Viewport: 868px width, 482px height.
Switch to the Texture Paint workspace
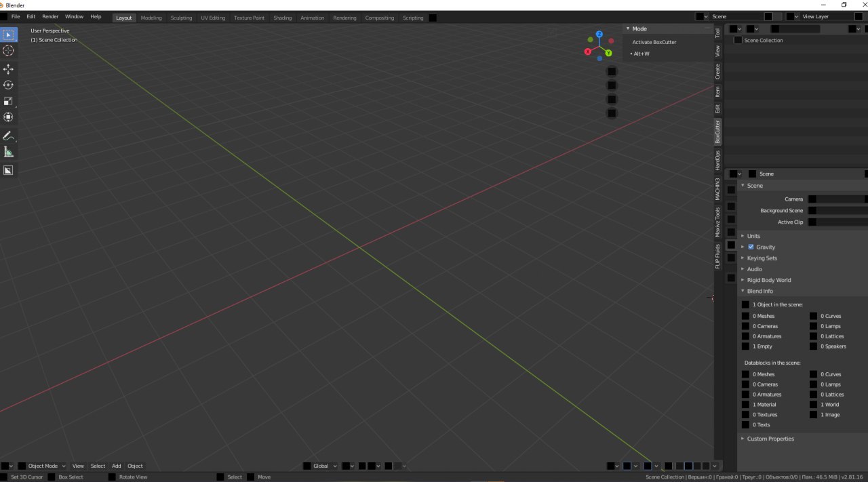pos(249,18)
